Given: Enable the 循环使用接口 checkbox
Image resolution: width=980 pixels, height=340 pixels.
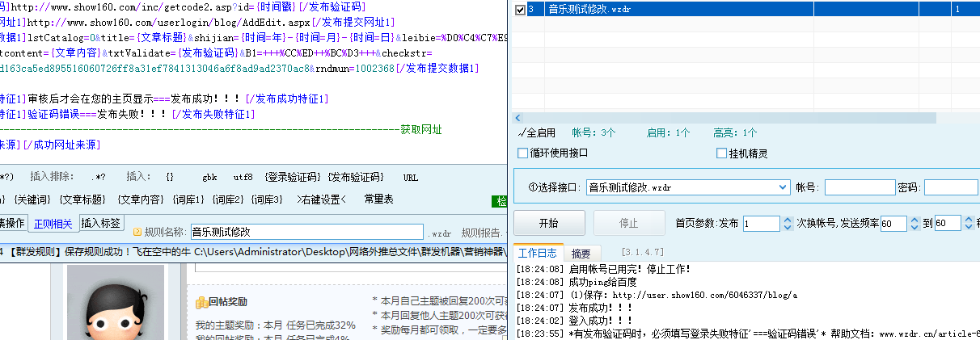Looking at the screenshot, I should tap(522, 153).
